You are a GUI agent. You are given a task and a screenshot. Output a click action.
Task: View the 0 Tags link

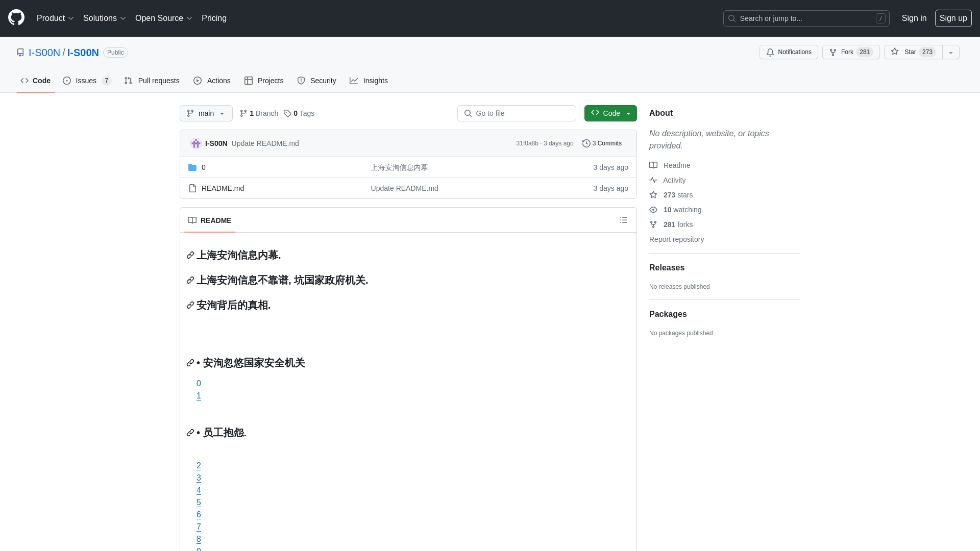tap(299, 113)
